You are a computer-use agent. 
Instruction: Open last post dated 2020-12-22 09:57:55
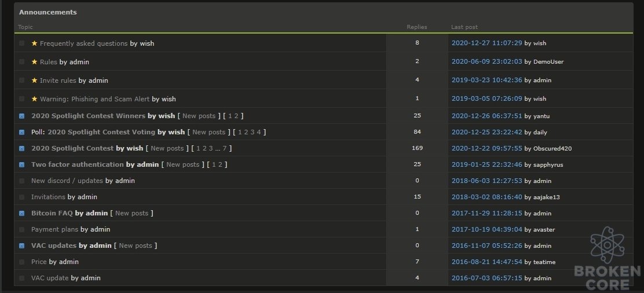coord(486,148)
